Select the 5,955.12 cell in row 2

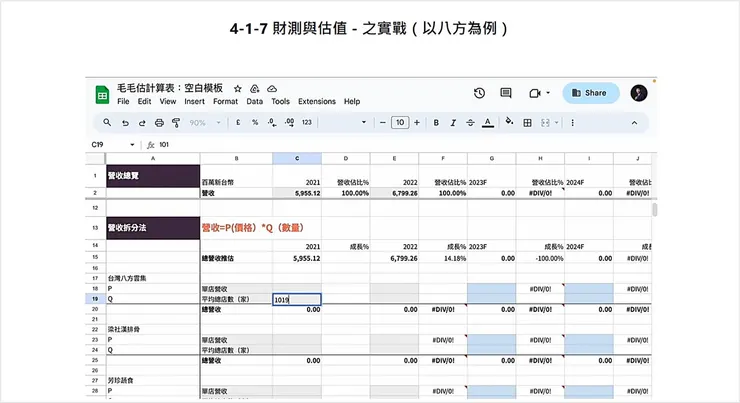click(x=297, y=193)
